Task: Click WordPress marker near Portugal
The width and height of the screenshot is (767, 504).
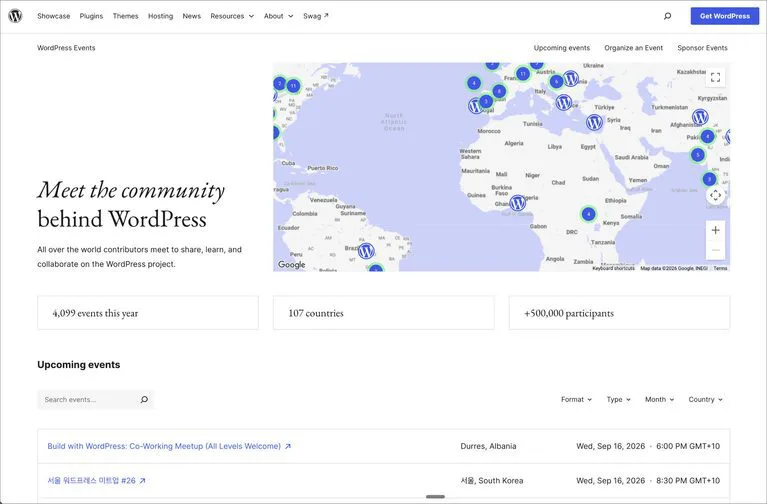Action: point(475,105)
